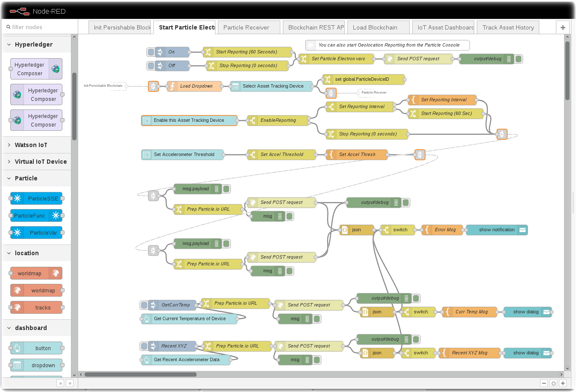Trigger the On inject node button
Viewport: 576px width, 392px height.
151,52
